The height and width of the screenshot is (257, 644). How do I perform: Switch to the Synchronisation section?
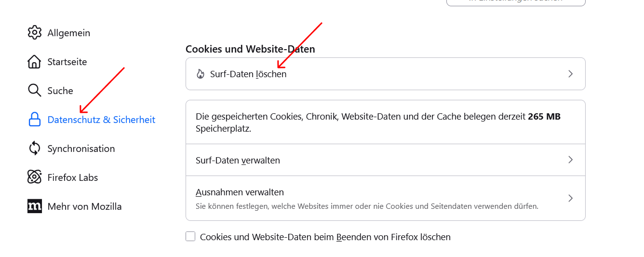81,149
